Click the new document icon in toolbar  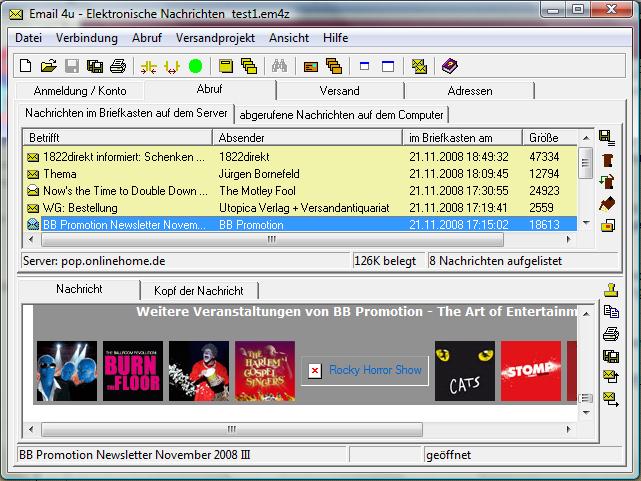(26, 66)
